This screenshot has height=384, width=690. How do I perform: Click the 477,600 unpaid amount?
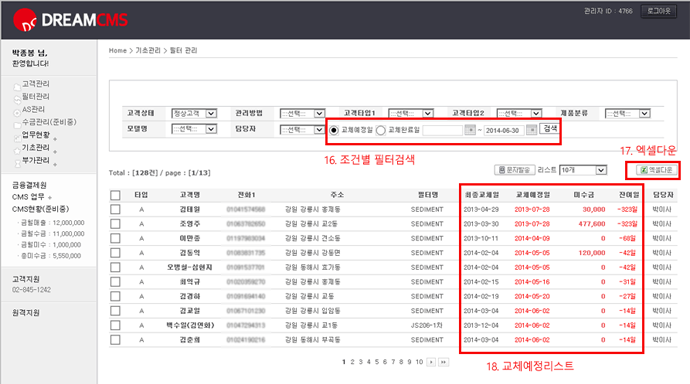point(592,224)
